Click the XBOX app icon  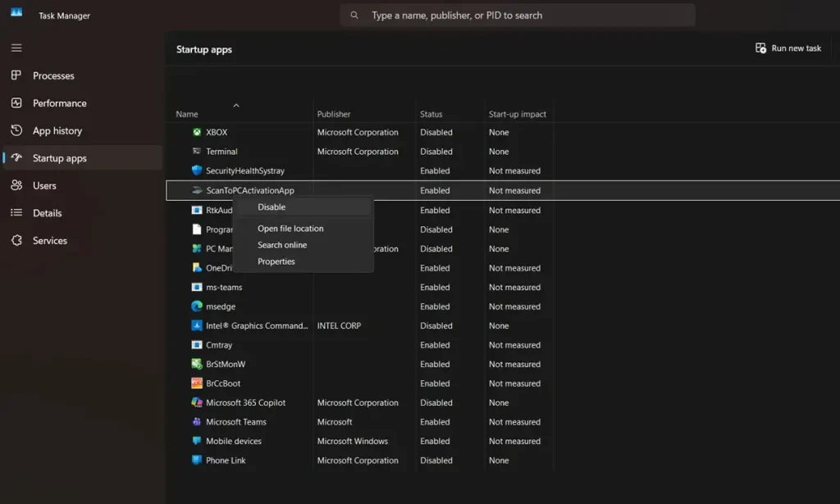click(x=197, y=132)
